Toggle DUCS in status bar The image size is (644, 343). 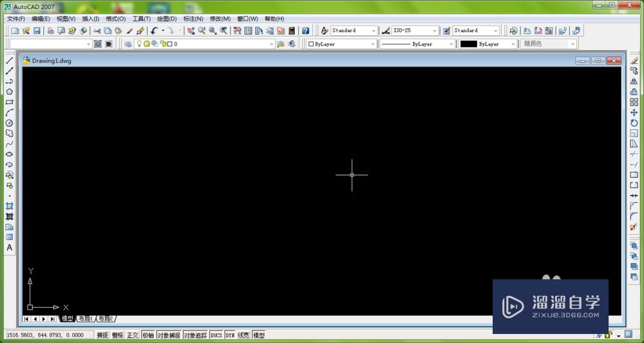[216, 335]
